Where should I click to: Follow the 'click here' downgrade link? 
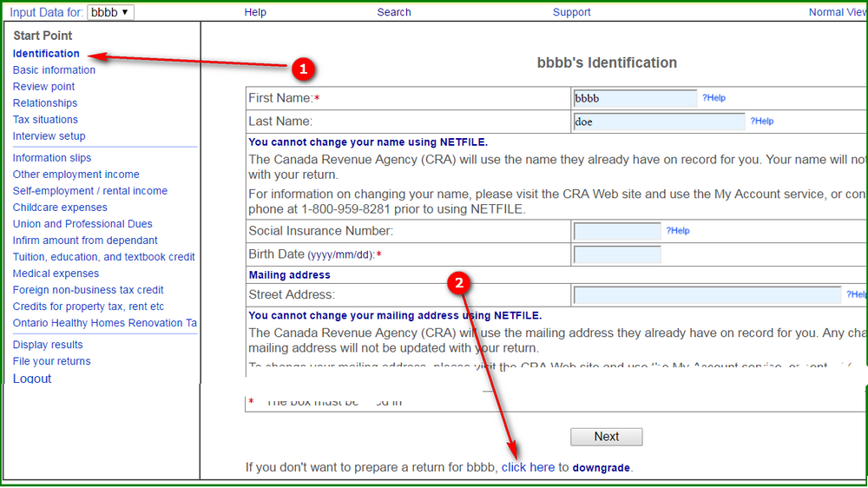click(528, 467)
